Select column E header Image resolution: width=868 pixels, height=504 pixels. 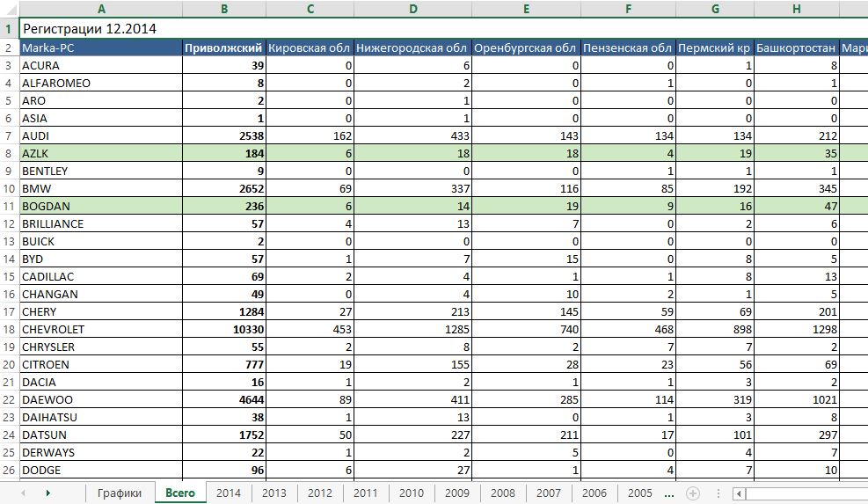pyautogui.click(x=526, y=9)
